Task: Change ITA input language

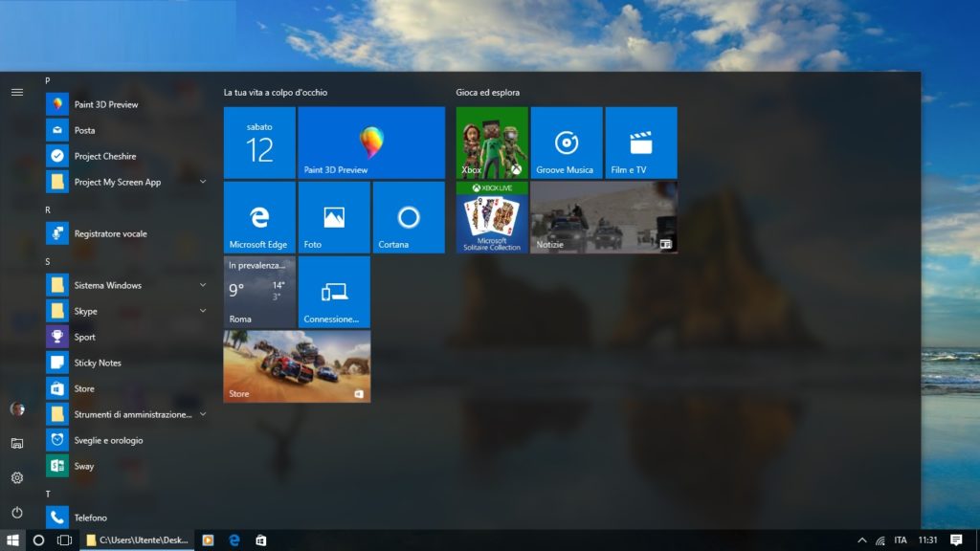Action: pyautogui.click(x=901, y=540)
